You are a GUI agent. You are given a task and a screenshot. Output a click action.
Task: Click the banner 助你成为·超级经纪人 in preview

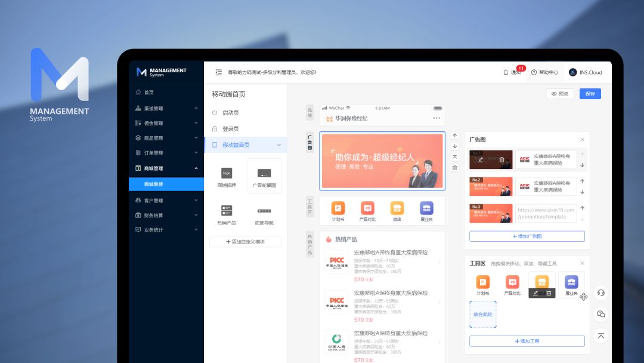pos(382,161)
